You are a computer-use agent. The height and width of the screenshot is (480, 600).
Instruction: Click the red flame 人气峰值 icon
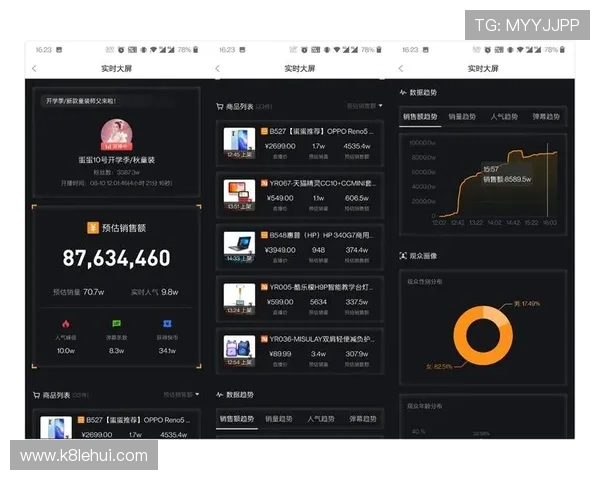[x=65, y=324]
